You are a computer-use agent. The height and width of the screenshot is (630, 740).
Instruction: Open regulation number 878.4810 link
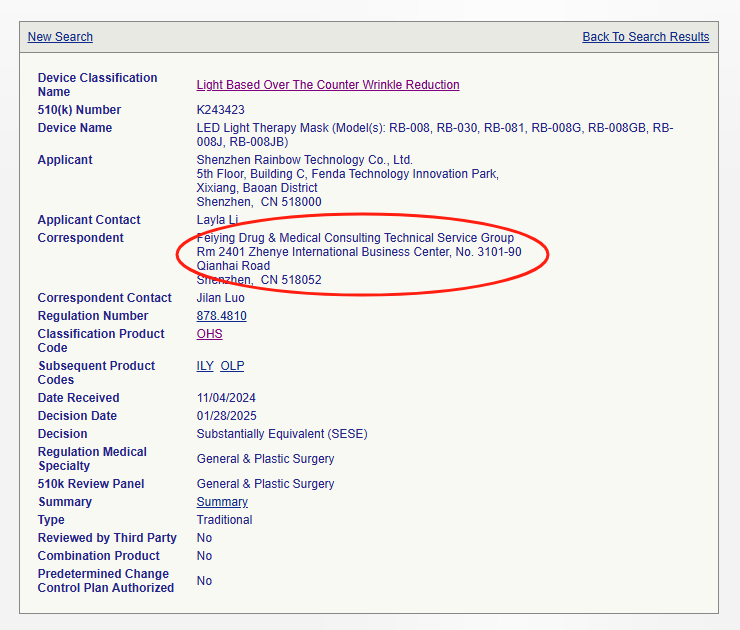coord(221,316)
